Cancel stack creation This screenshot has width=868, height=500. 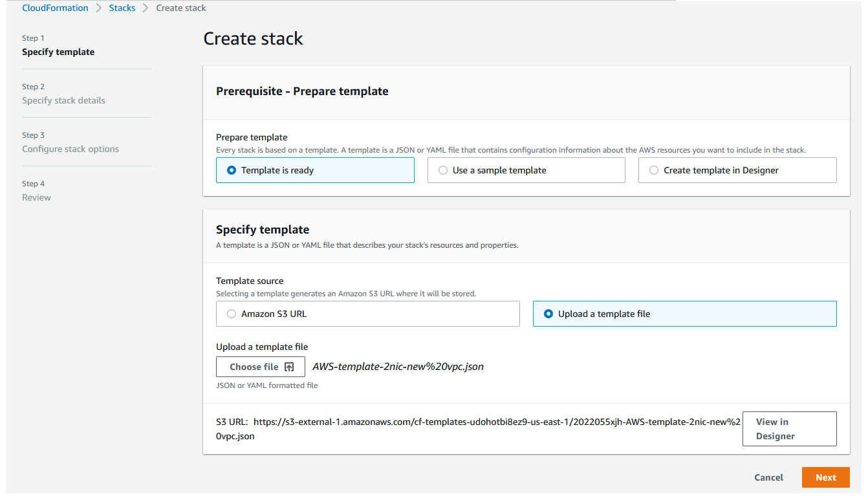(x=768, y=477)
